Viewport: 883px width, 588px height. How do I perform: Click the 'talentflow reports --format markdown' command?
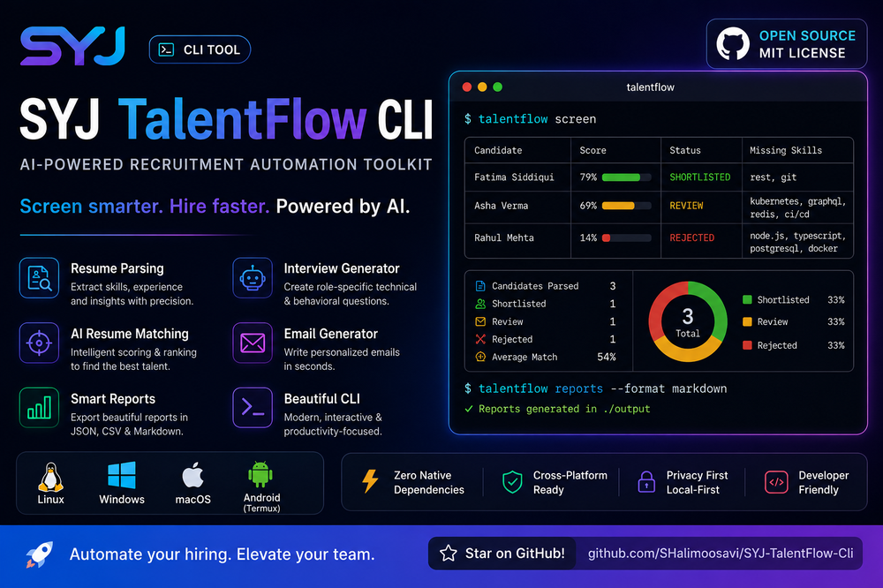coord(595,388)
